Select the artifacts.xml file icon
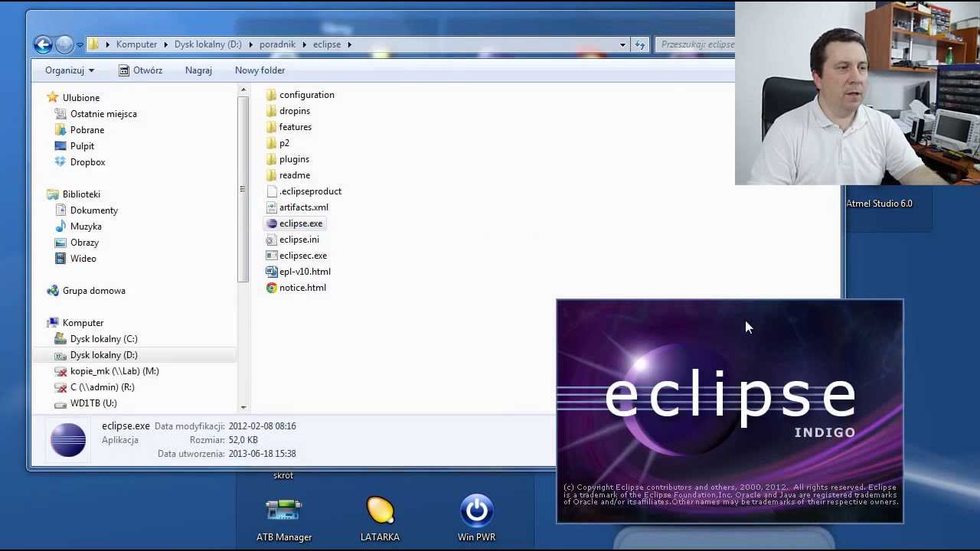 point(271,207)
